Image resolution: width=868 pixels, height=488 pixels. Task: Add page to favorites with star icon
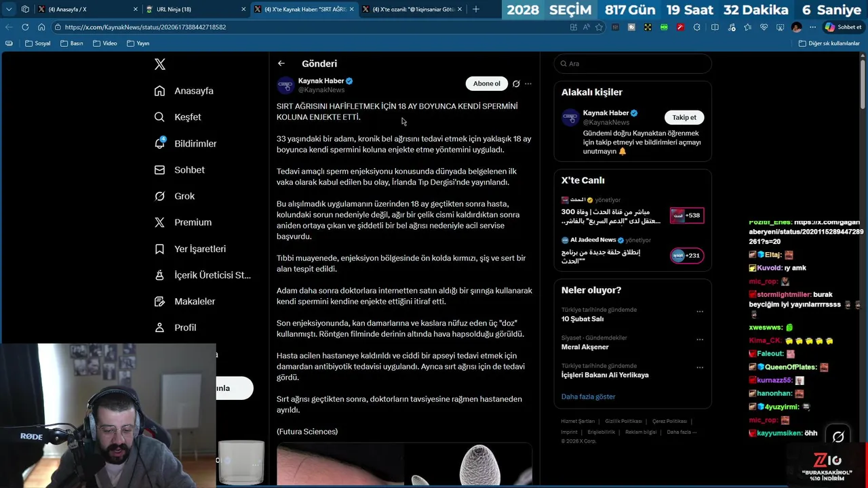(x=599, y=27)
